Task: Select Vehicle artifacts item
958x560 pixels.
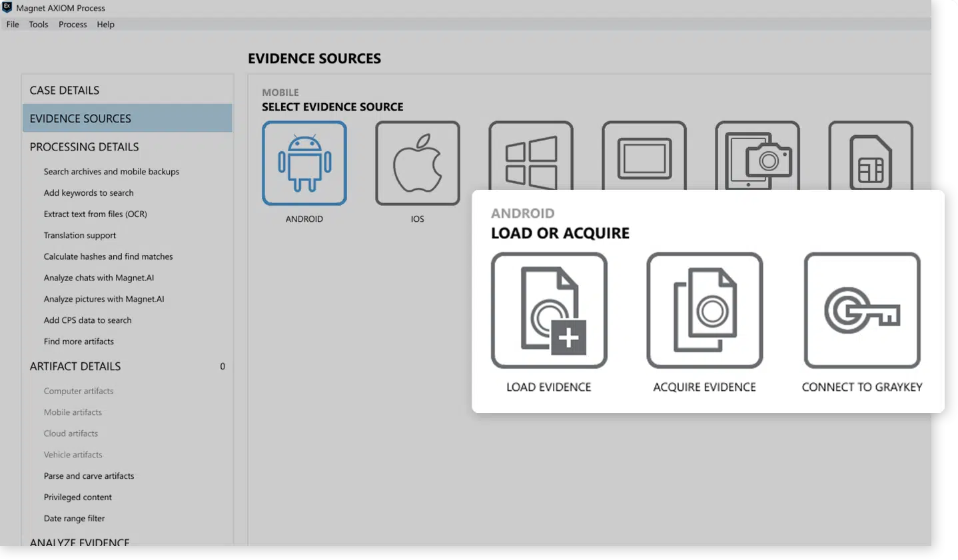Action: 73,455
